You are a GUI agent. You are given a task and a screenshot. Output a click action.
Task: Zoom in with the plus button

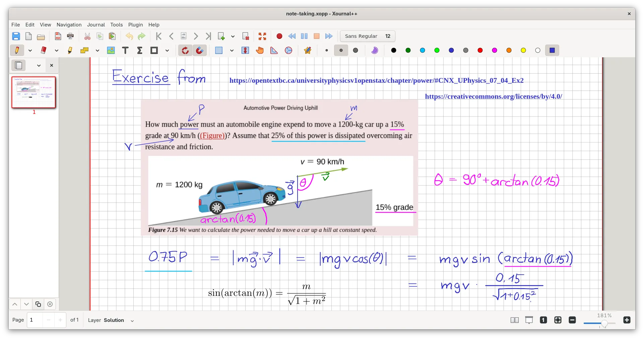coord(627,320)
